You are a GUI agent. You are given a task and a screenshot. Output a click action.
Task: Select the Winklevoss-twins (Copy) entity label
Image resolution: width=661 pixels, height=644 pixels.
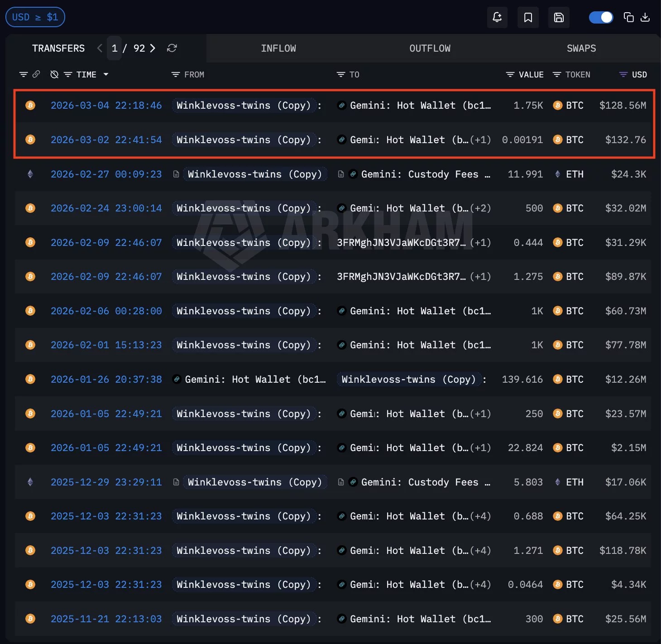(245, 105)
